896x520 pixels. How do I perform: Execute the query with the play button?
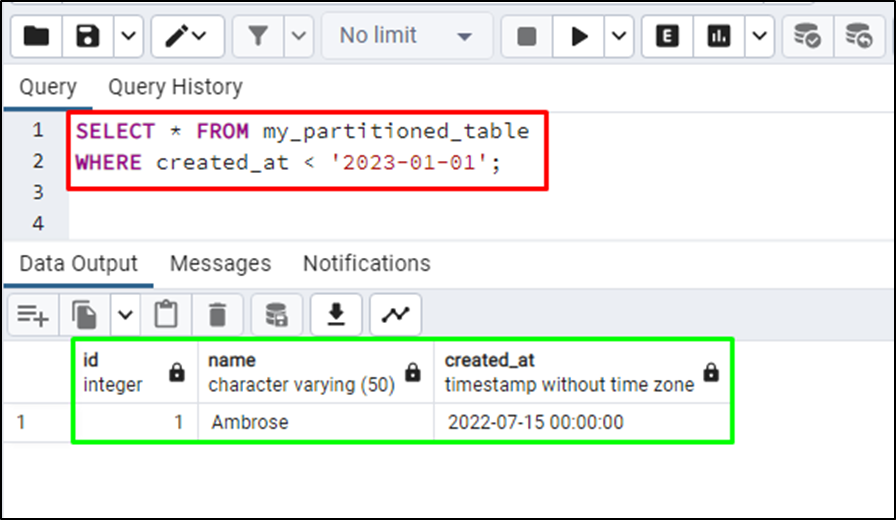tap(578, 37)
